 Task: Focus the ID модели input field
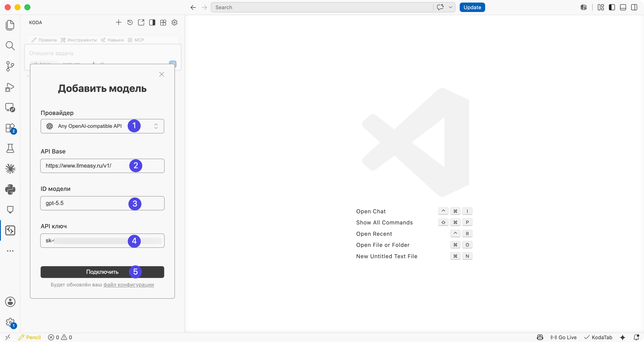102,203
